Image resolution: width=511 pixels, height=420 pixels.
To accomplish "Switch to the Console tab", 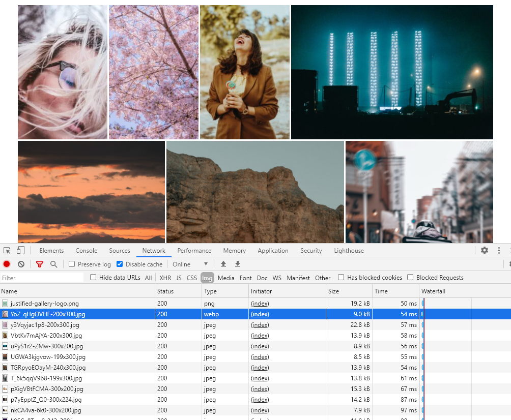I will click(x=87, y=250).
